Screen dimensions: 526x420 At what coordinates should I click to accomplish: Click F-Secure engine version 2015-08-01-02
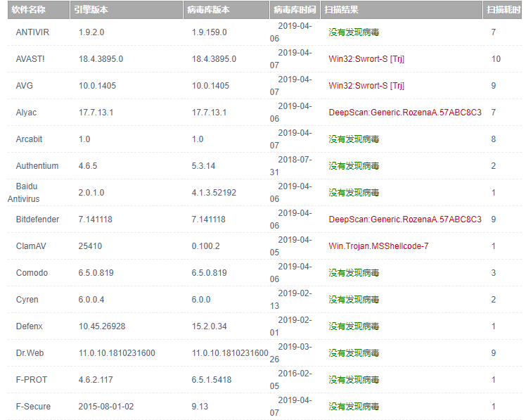coord(106,407)
